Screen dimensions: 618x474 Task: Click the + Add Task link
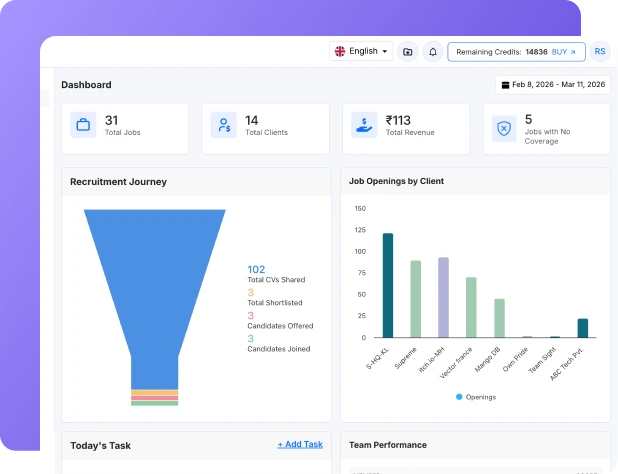300,444
